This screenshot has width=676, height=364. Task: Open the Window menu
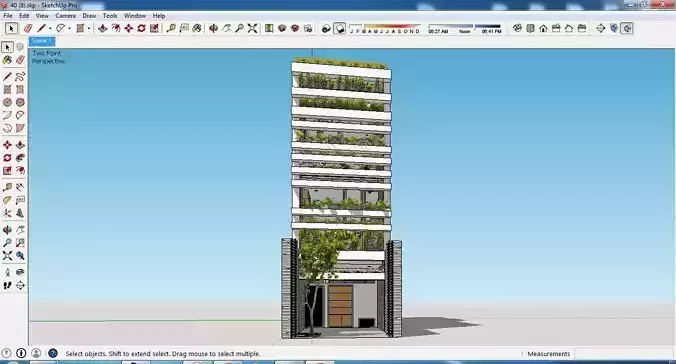135,16
